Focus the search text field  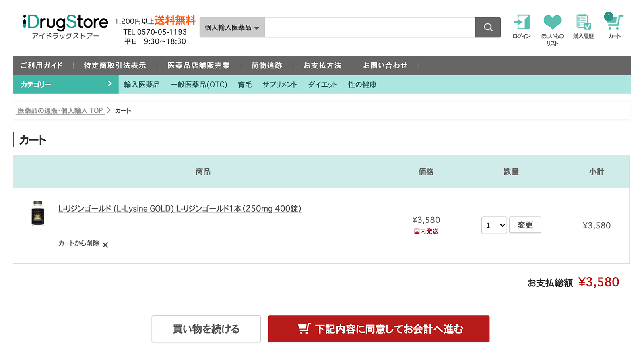click(369, 27)
